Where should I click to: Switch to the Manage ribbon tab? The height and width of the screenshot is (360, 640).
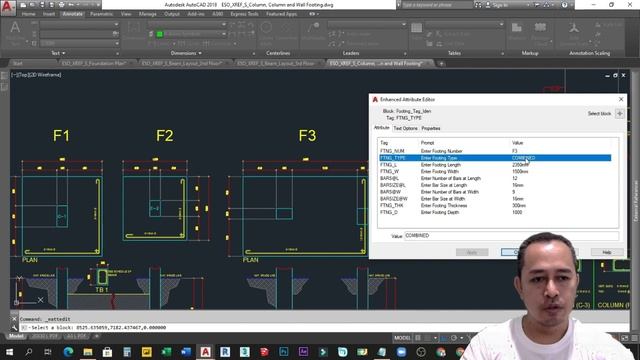pos(148,14)
